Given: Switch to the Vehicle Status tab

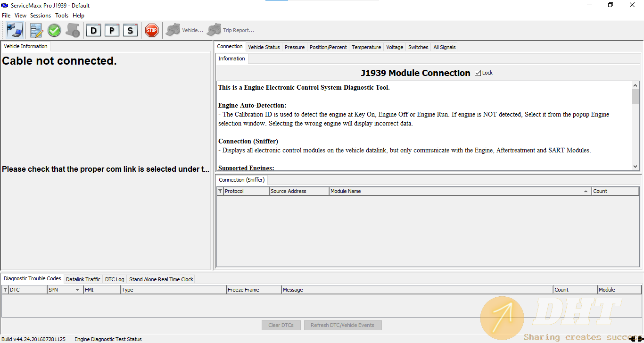Looking at the screenshot, I should tap(264, 47).
